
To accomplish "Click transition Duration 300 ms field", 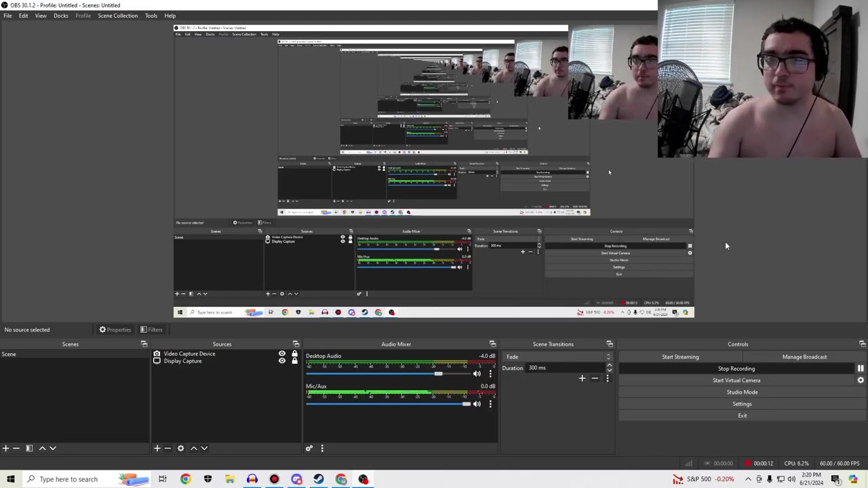I will point(564,368).
